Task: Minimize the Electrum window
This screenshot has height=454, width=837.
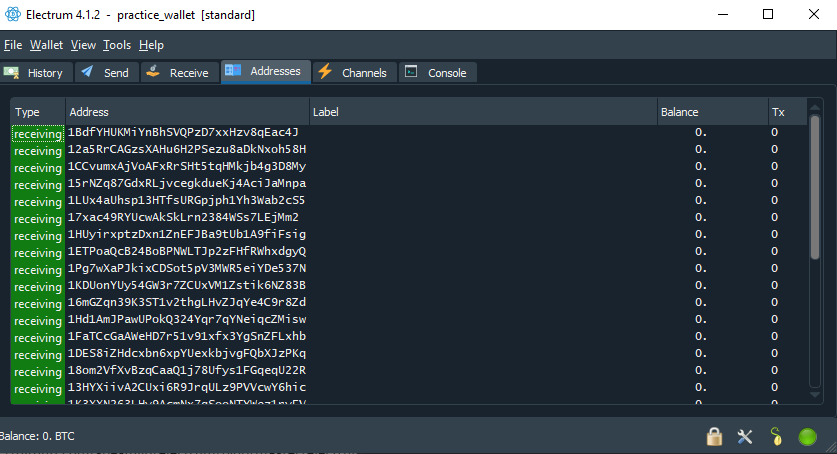Action: point(723,14)
